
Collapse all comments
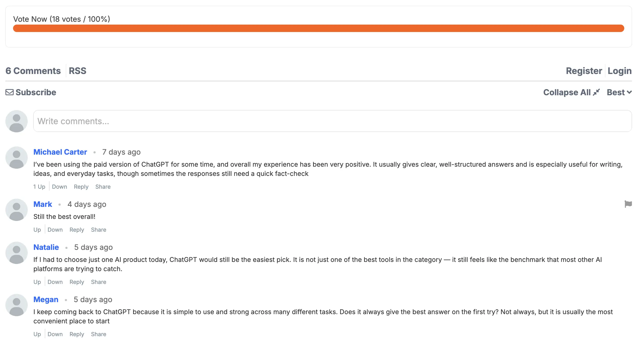[x=570, y=92]
